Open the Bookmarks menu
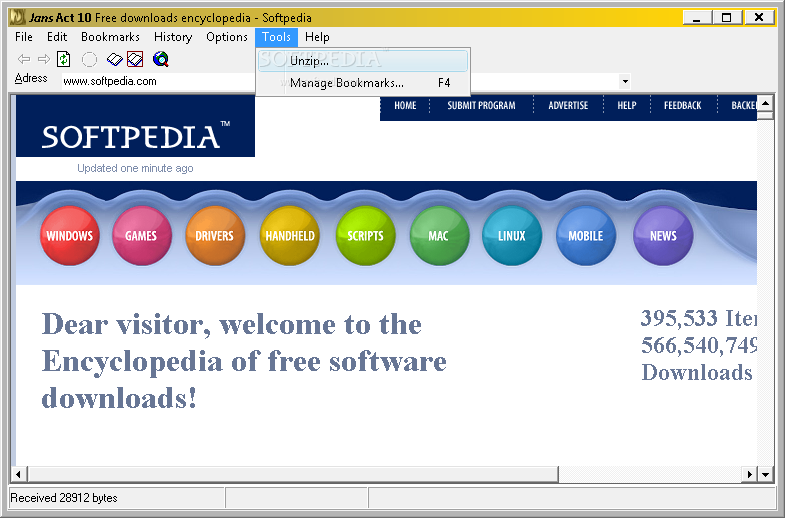The width and height of the screenshot is (785, 518). click(110, 37)
